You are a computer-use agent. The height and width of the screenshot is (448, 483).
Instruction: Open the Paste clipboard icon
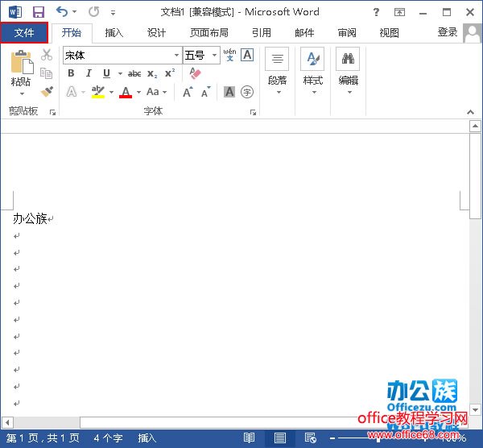(x=21, y=63)
